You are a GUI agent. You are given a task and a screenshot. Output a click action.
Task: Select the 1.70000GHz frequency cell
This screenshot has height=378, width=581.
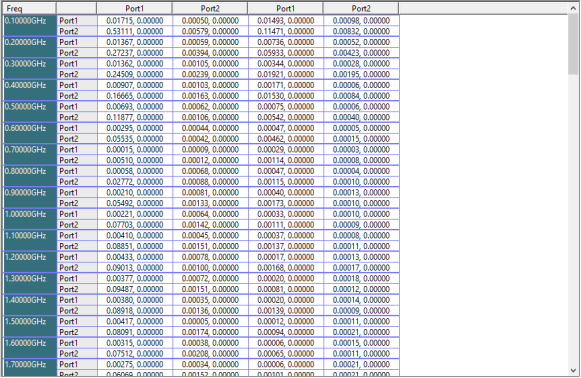(30, 368)
